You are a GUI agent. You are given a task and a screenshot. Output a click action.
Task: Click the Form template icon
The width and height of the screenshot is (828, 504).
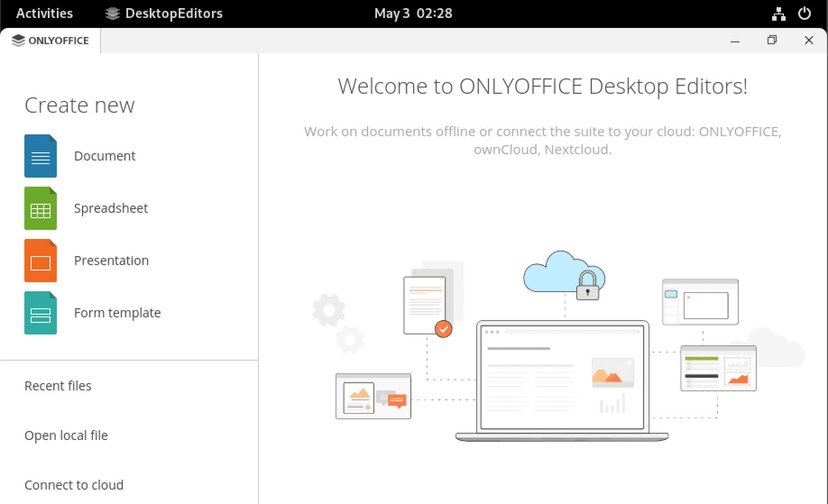coord(40,313)
